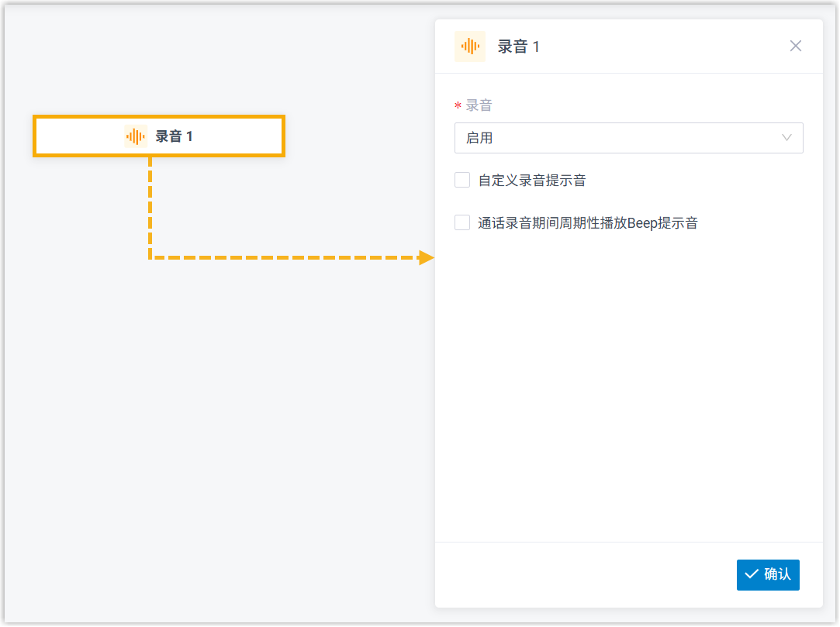840x627 pixels.
Task: Click the 录音 1 title in the panel header
Action: [x=518, y=47]
